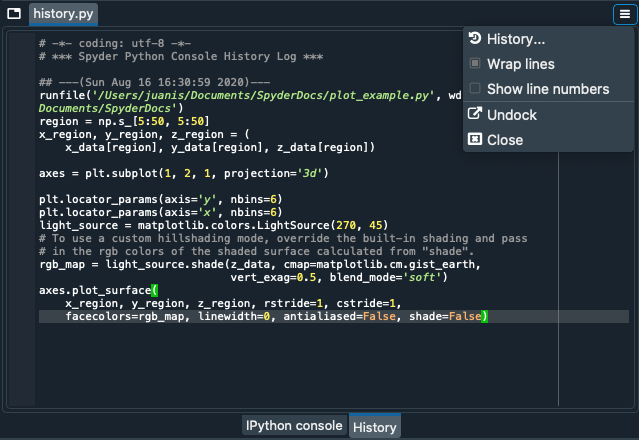Click the Undock external-window icon
This screenshot has height=440, width=639.
pos(475,114)
